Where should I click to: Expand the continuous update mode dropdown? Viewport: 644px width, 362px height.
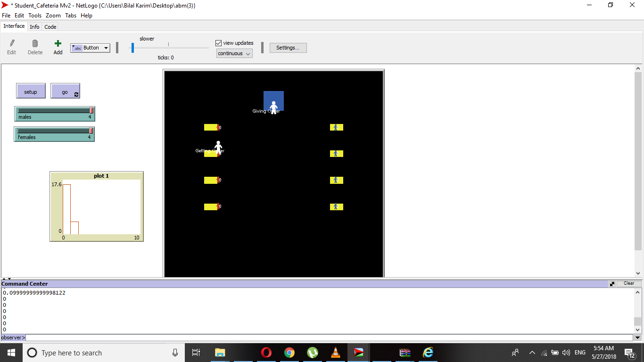point(234,53)
